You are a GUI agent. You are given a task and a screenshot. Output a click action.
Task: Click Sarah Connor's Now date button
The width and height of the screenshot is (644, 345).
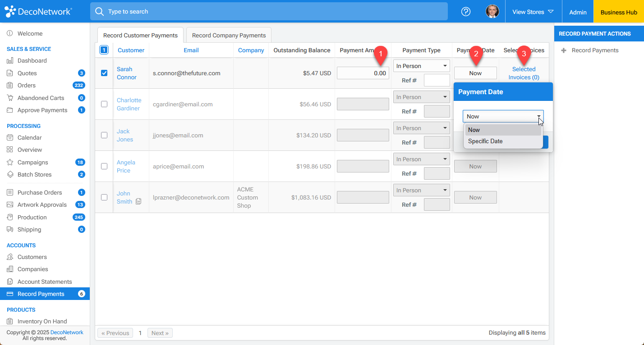click(475, 73)
